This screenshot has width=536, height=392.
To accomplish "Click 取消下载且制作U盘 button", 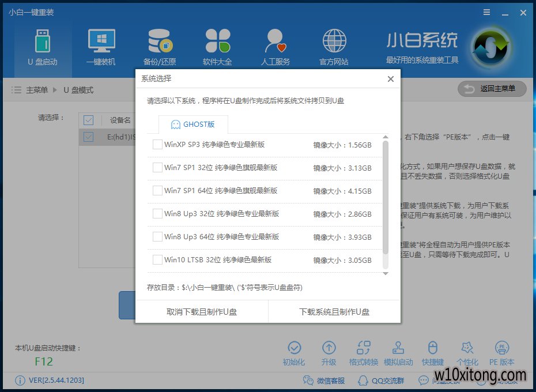I will pyautogui.click(x=202, y=312).
